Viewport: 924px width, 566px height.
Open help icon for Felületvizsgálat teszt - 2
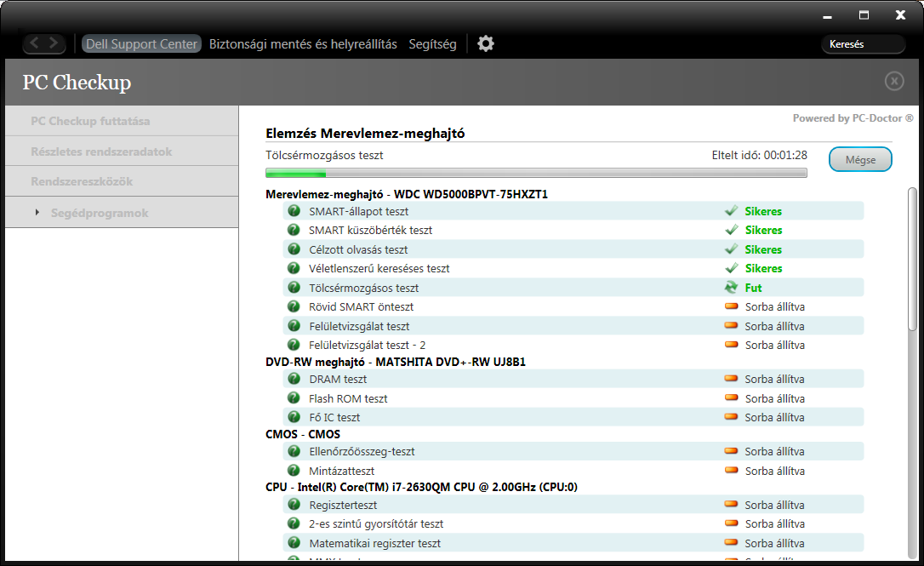click(x=294, y=345)
